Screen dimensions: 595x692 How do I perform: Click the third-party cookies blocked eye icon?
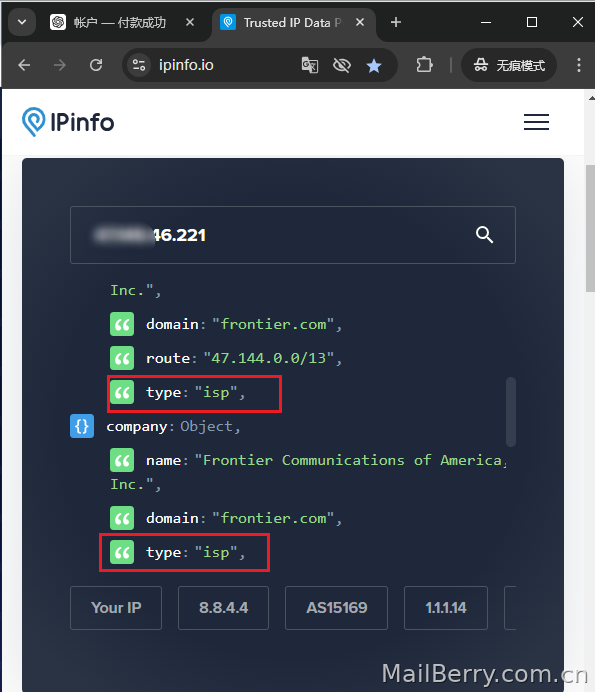click(x=342, y=65)
